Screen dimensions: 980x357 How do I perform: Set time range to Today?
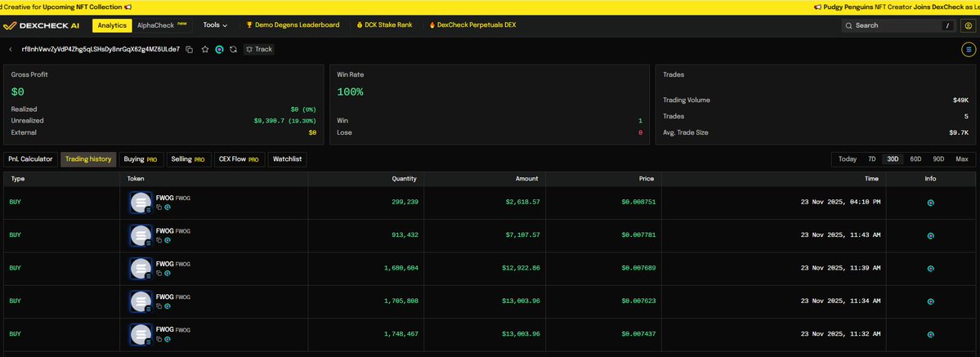(847, 159)
